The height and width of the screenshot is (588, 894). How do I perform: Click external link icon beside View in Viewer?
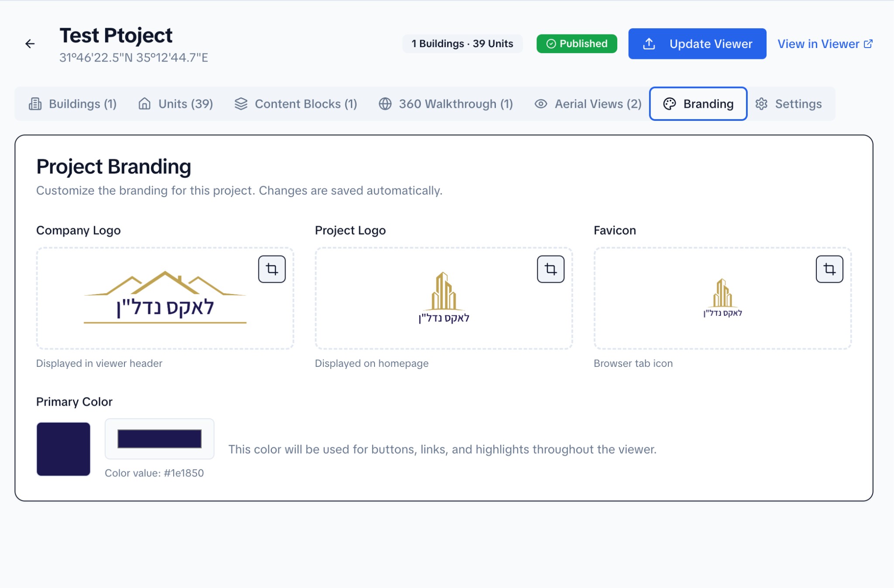[x=868, y=44]
